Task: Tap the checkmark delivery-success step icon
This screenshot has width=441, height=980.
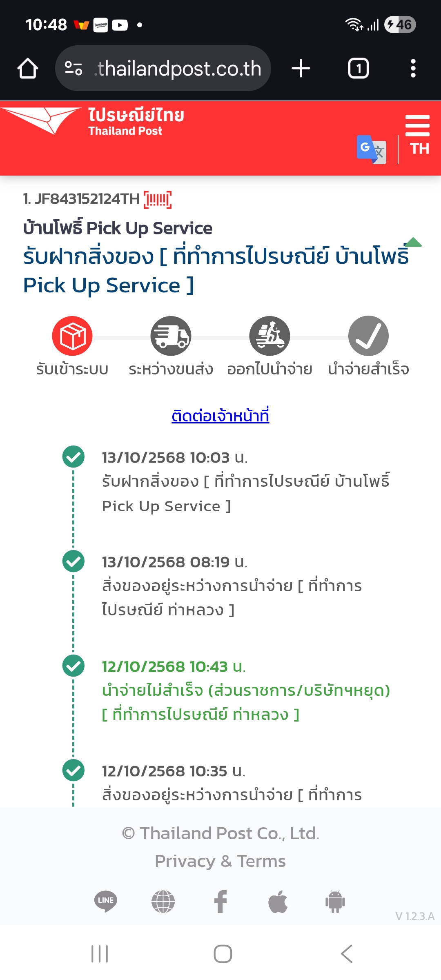Action: pos(368,336)
